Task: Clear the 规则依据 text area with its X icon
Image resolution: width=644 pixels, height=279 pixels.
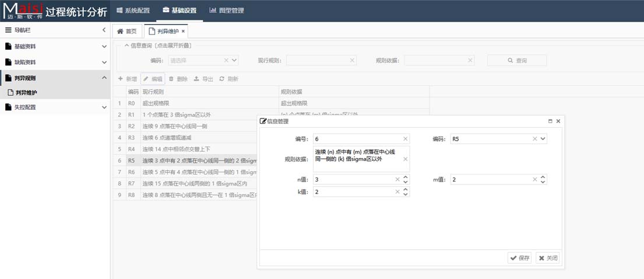Action: [405, 159]
